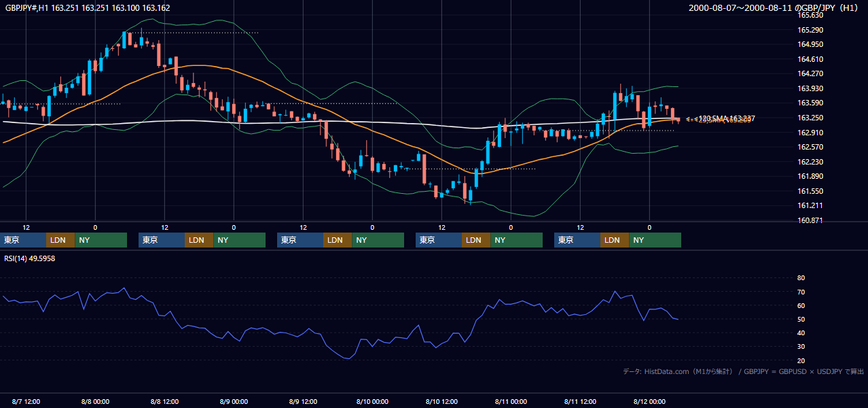Click the 8/9 00:00 time axis label
Screen dimensions: 868x408
pyautogui.click(x=234, y=401)
